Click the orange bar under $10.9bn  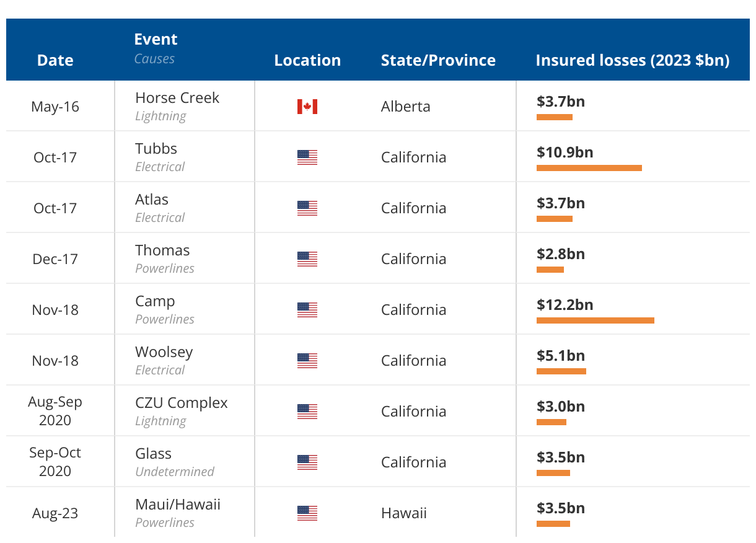click(x=589, y=168)
